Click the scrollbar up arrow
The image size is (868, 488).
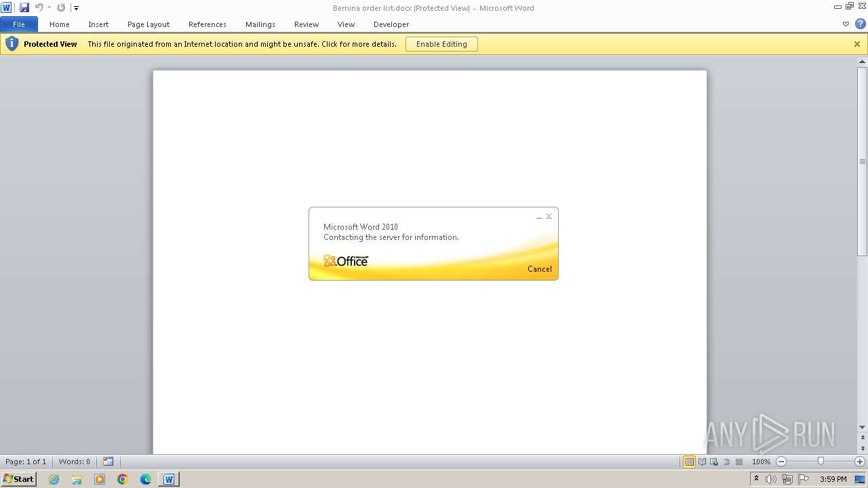(863, 62)
